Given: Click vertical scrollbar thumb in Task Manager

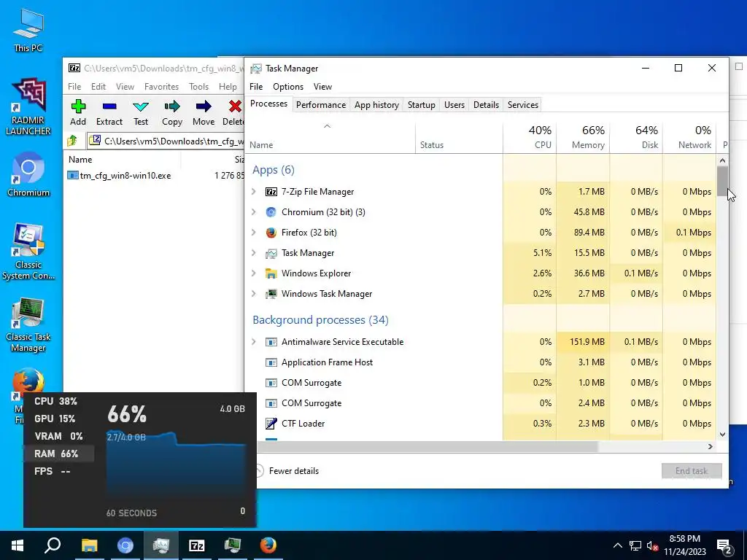Looking at the screenshot, I should pyautogui.click(x=722, y=181).
